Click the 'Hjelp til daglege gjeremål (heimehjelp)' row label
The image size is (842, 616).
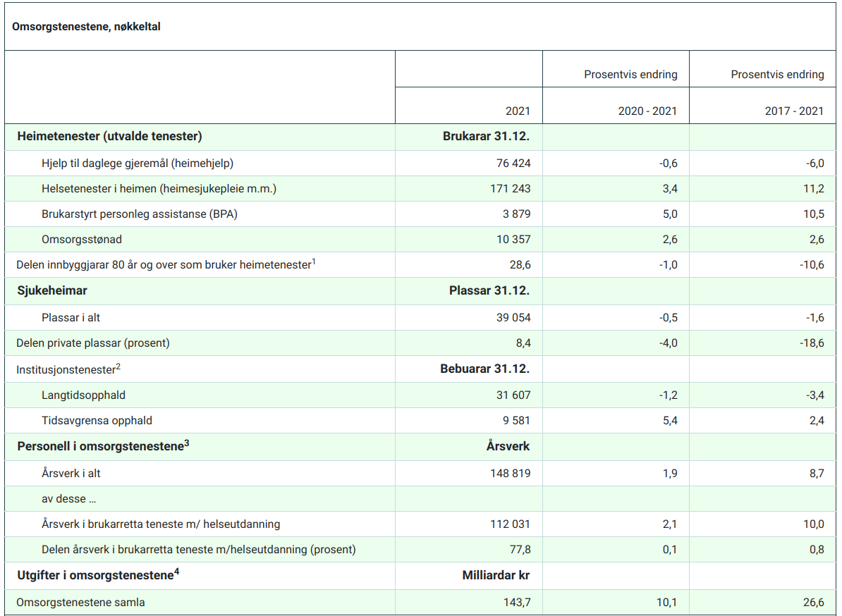137,163
